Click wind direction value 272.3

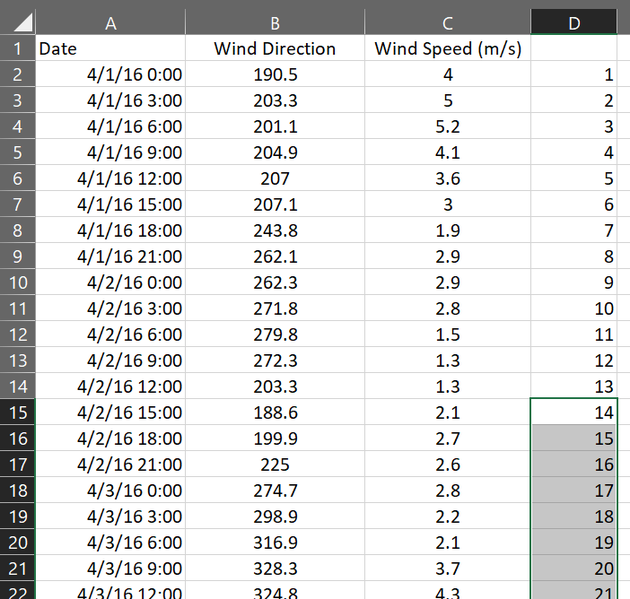pyautogui.click(x=275, y=360)
